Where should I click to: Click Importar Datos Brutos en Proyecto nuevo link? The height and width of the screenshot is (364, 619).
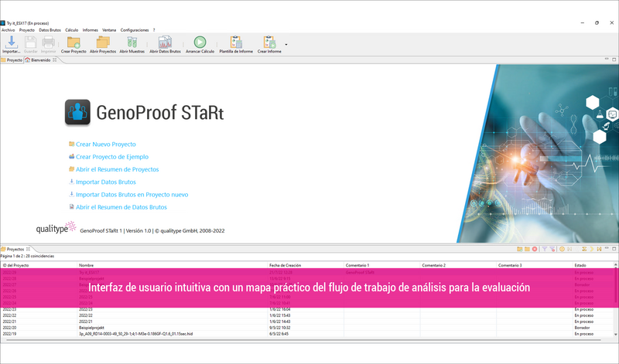[x=132, y=195]
